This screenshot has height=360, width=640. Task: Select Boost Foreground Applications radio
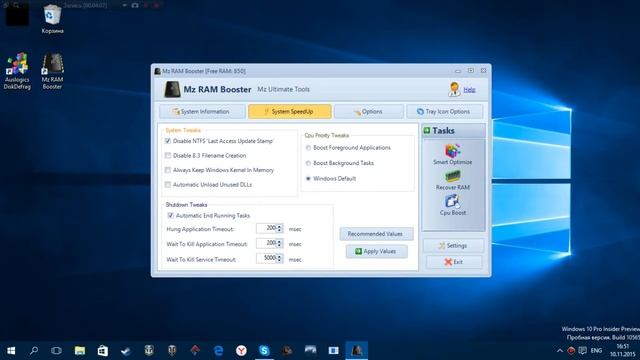point(308,148)
